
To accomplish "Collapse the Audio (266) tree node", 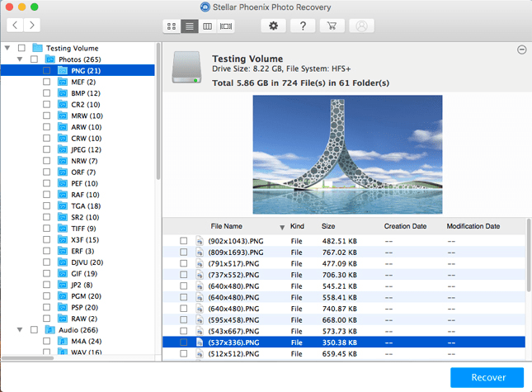I will [x=20, y=330].
